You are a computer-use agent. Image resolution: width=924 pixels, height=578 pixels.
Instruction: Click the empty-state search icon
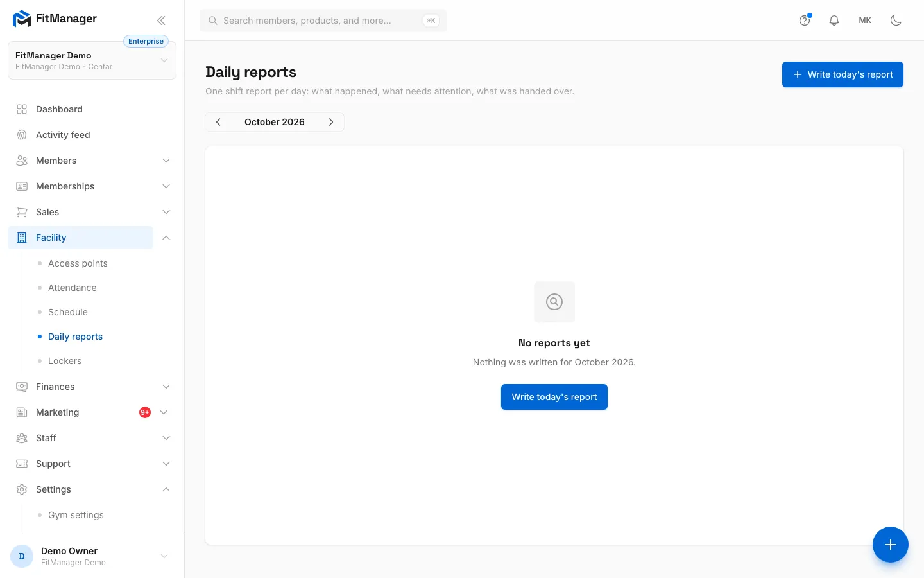pyautogui.click(x=554, y=302)
